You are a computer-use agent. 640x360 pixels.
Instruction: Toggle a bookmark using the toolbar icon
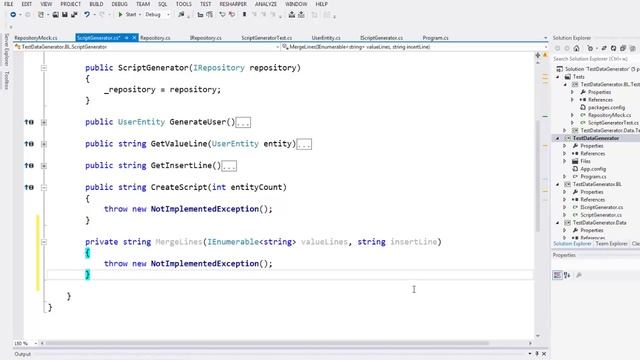244,15
